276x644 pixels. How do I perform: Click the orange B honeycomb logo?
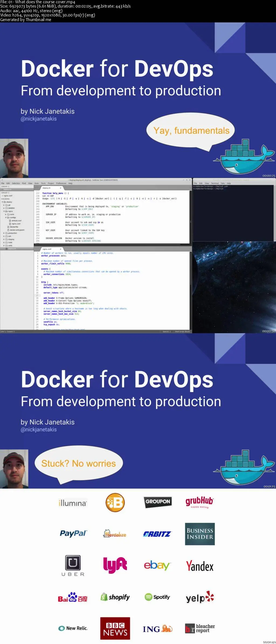pos(115,502)
